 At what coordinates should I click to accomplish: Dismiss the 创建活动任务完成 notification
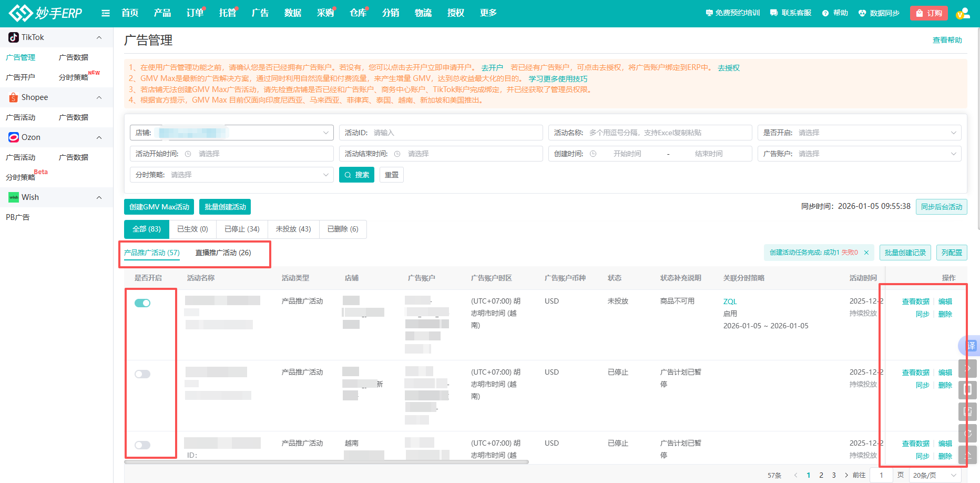(x=866, y=253)
